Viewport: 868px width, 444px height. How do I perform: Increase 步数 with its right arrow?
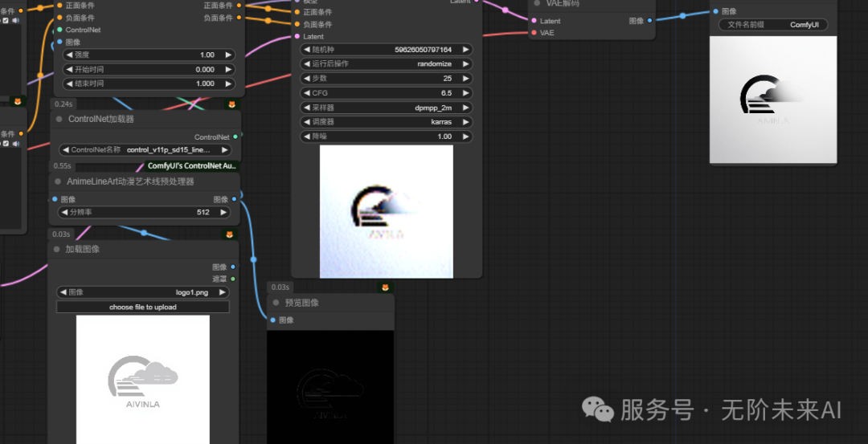[465, 79]
